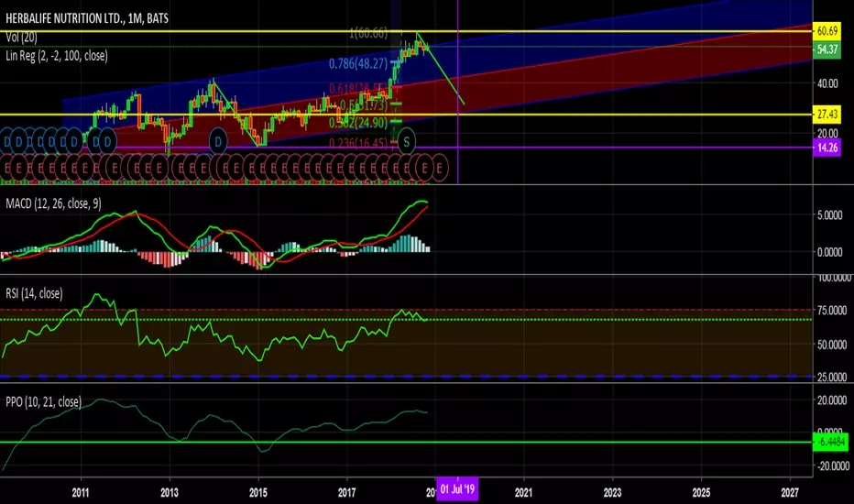Click the purple 14.26 price label
Image resolution: width=854 pixels, height=504 pixels.
[827, 148]
